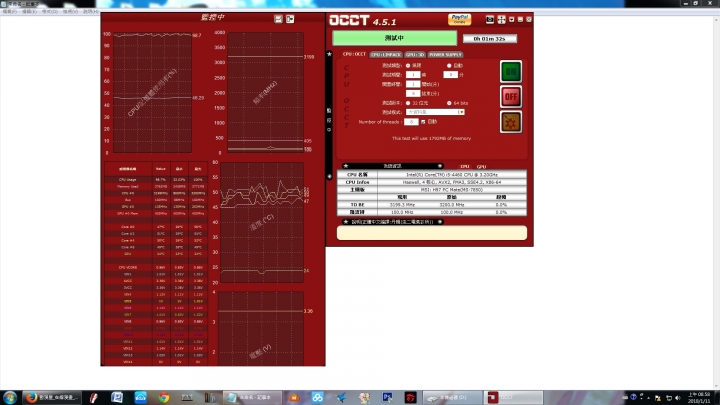Click the 3200.0 MHz original frequency cell
Viewport: 720px width, 405px height.
tap(451, 205)
